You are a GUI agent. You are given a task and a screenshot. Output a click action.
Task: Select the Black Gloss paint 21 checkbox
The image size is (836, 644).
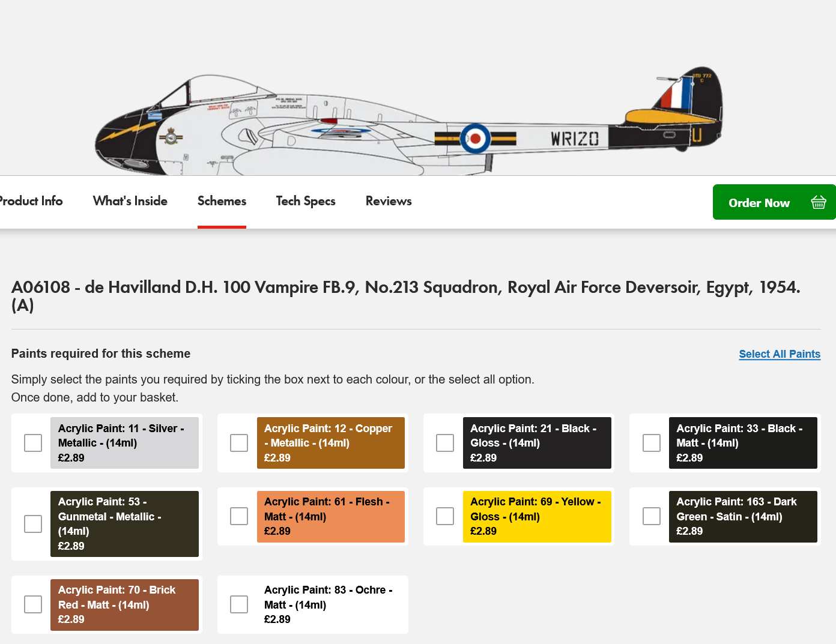click(x=445, y=443)
